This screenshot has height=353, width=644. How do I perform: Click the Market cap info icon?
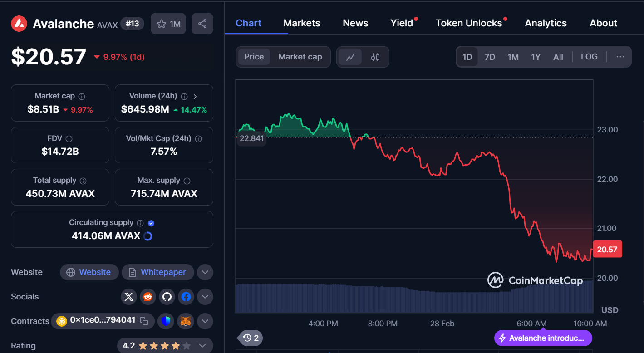(x=82, y=96)
